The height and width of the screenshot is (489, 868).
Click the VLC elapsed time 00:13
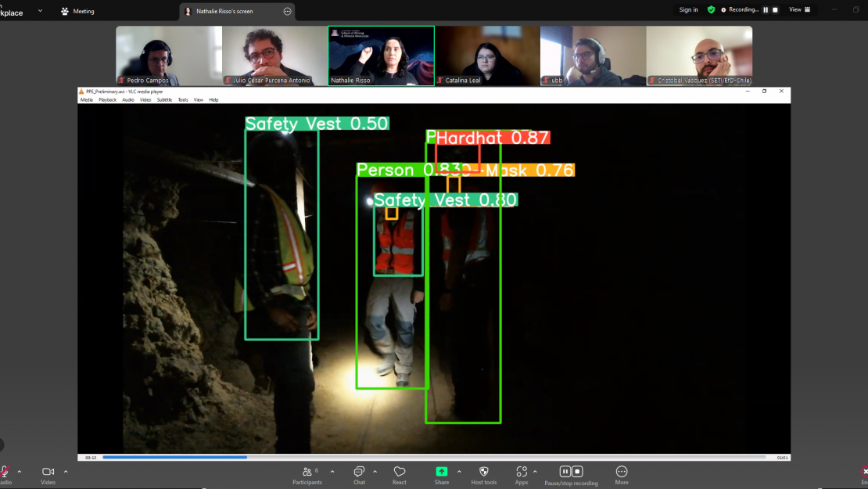(91, 458)
